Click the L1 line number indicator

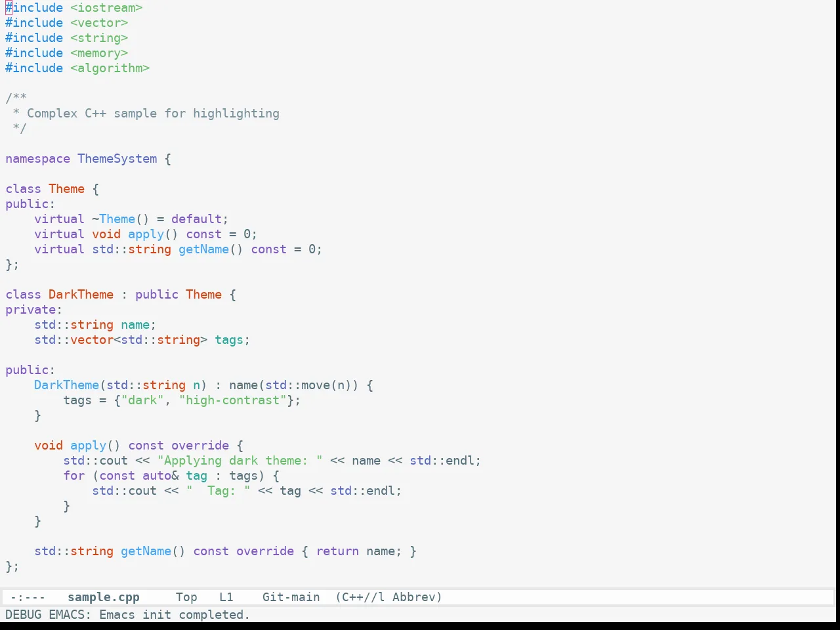226,597
